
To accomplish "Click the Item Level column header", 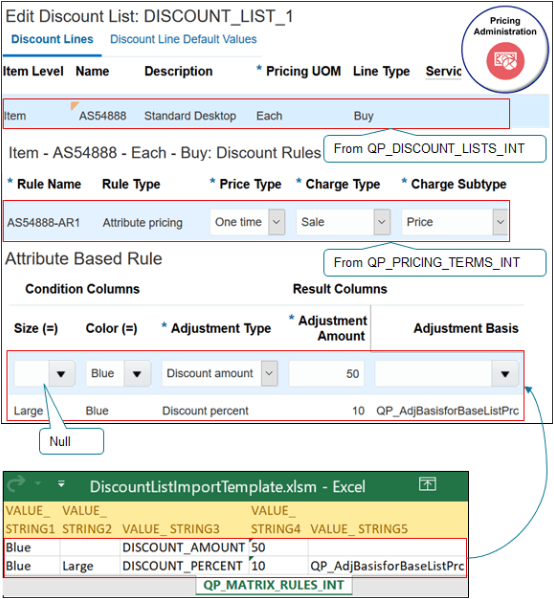I will [x=33, y=71].
